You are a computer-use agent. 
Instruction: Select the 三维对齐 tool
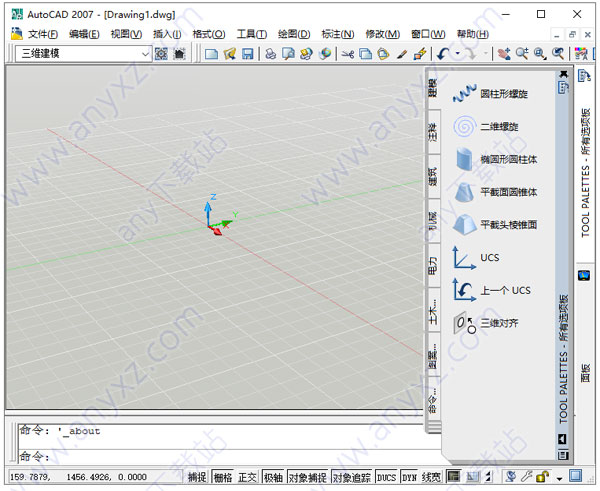coord(485,323)
